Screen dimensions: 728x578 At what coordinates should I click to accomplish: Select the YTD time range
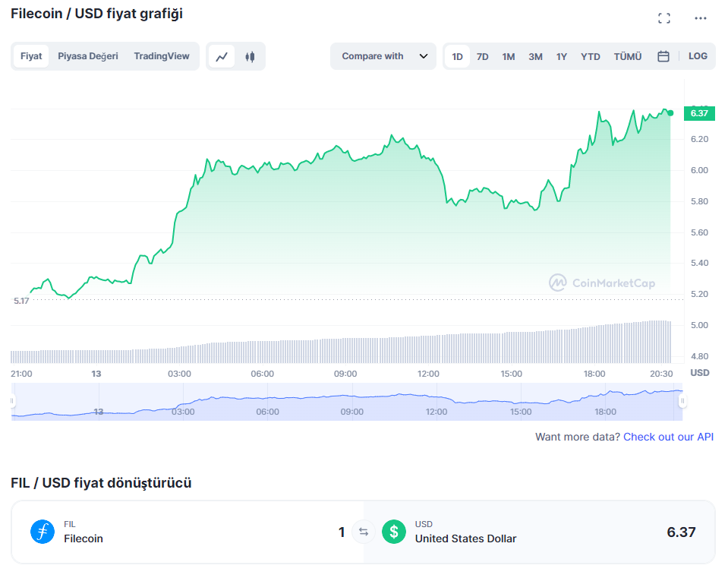[x=590, y=57]
